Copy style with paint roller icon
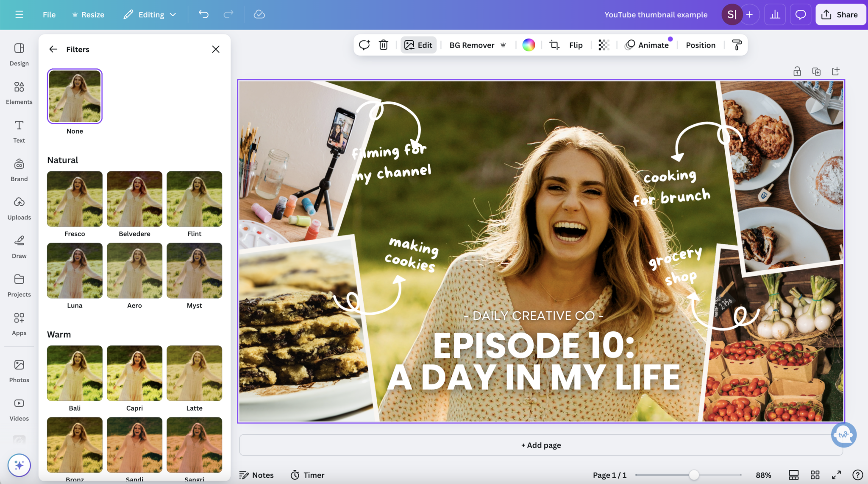 pos(737,45)
